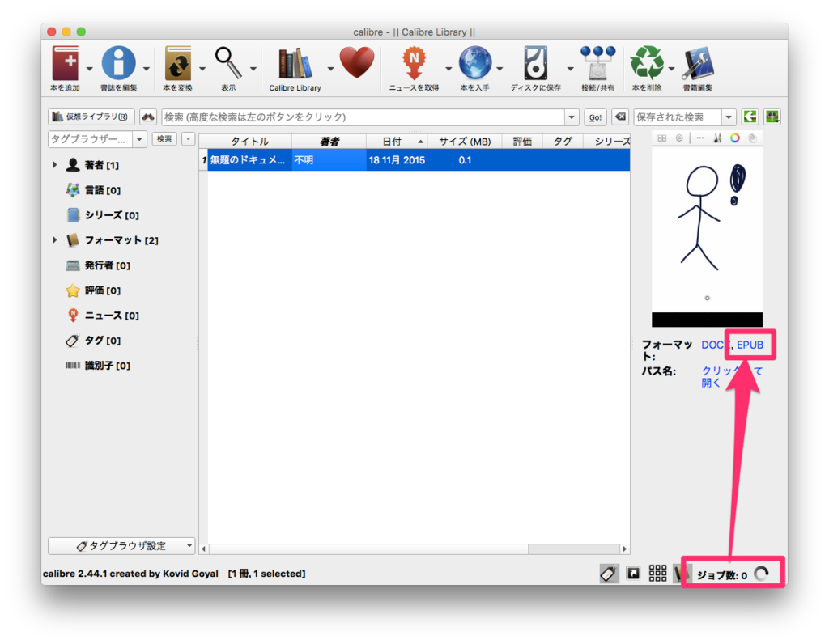Open the saved searches dropdown arrow
This screenshot has width=829, height=644.
pyautogui.click(x=729, y=117)
